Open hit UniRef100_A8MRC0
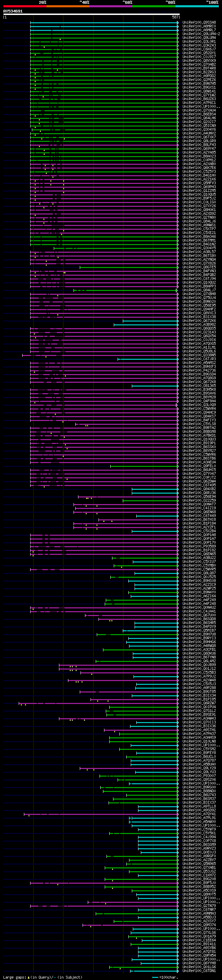 tap(199, 26)
